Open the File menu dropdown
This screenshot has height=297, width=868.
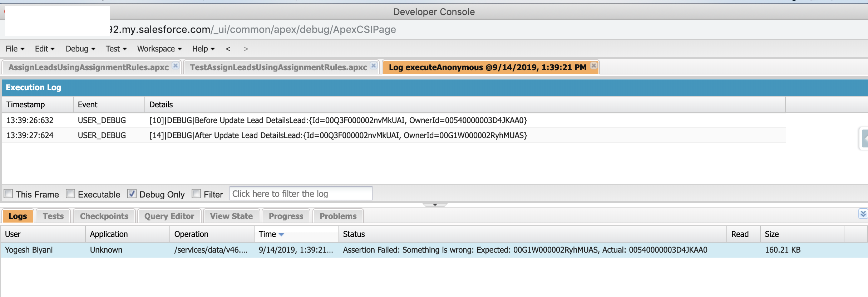pos(15,49)
